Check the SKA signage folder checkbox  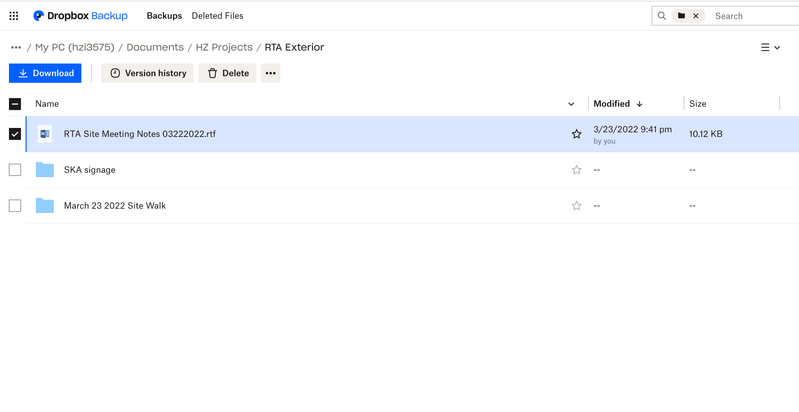[15, 170]
